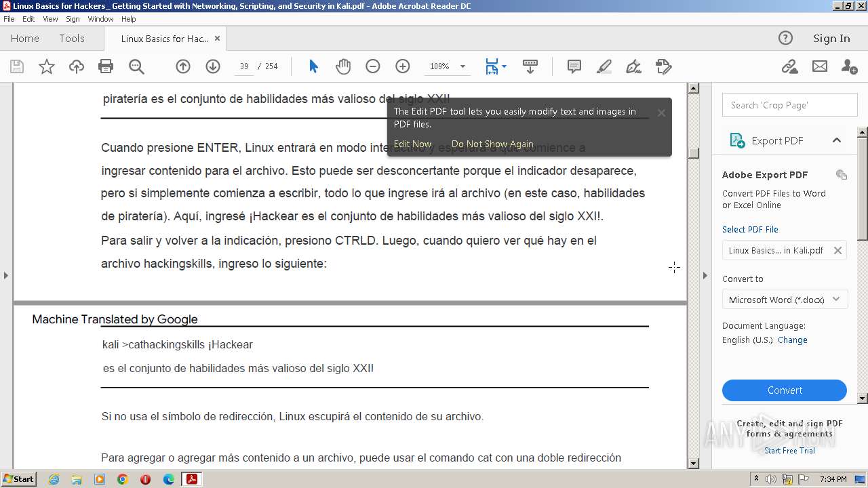Open the Help question mark
Image resolution: width=868 pixels, height=488 pixels.
coord(785,38)
